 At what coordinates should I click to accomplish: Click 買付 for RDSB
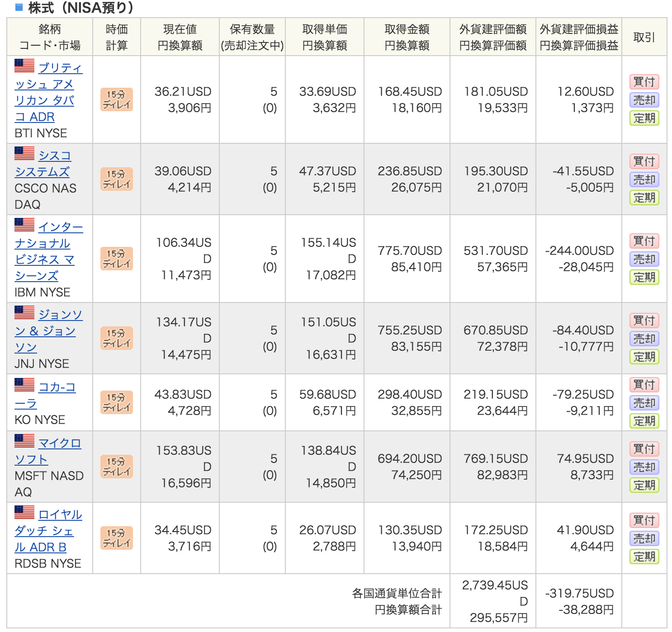coord(644,520)
